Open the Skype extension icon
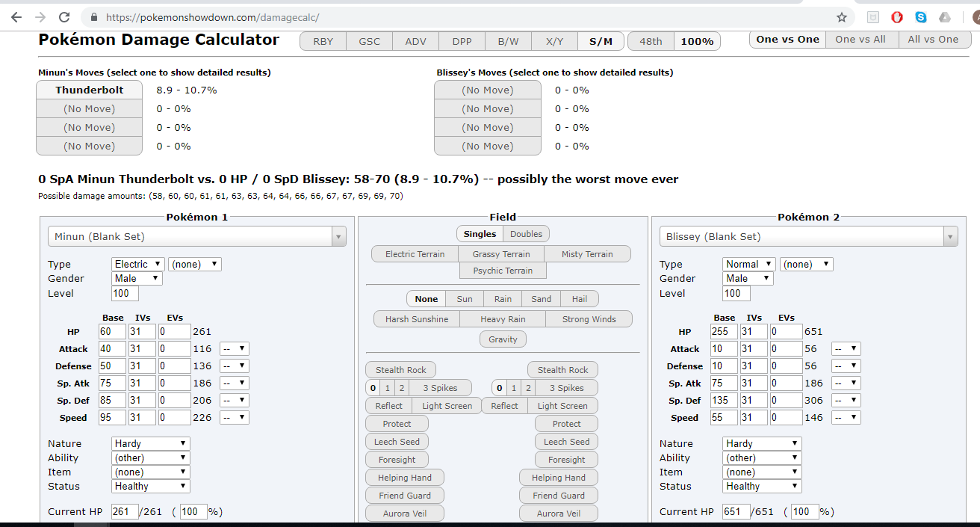980x527 pixels. (x=921, y=16)
